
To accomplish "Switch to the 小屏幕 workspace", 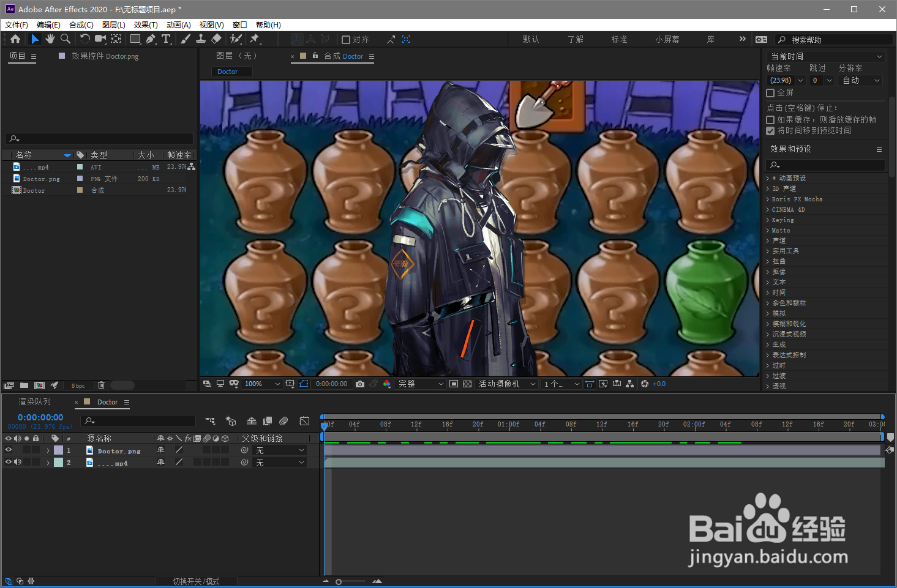I will [x=667, y=39].
